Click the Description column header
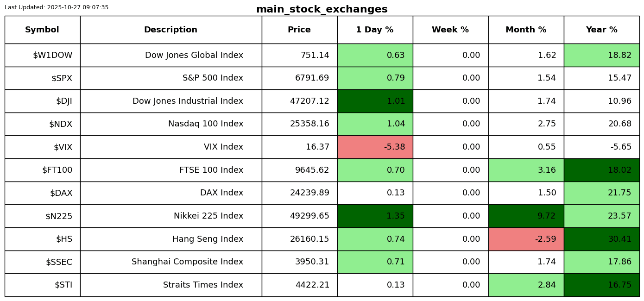The height and width of the screenshot is (301, 644). click(170, 30)
